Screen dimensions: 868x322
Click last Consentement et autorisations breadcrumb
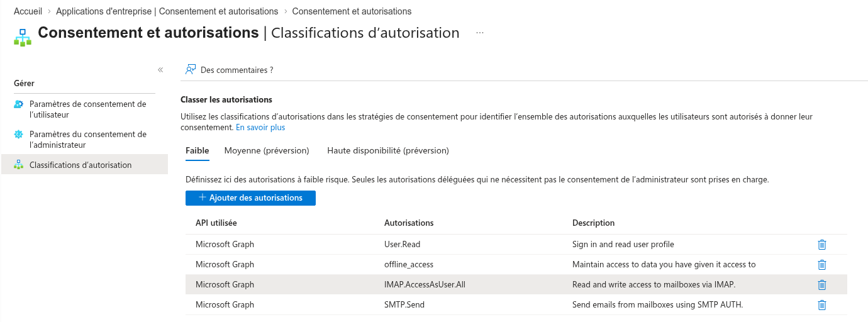click(352, 11)
